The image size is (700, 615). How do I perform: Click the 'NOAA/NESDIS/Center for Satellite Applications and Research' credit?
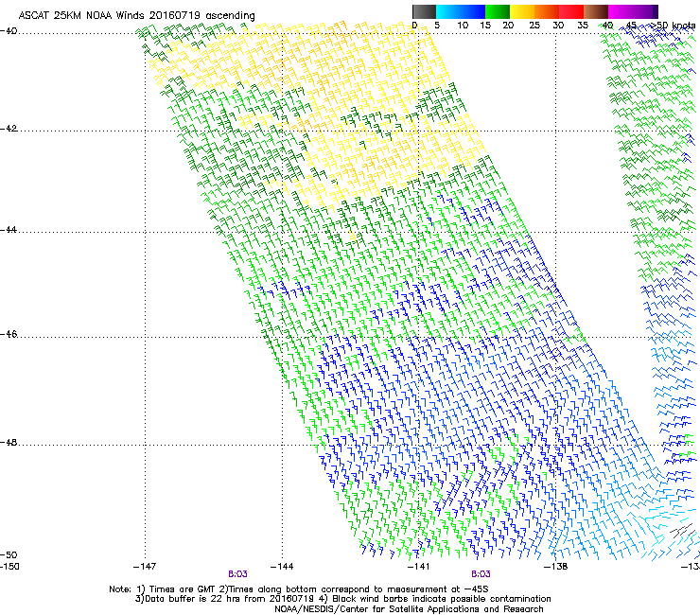pos(409,609)
